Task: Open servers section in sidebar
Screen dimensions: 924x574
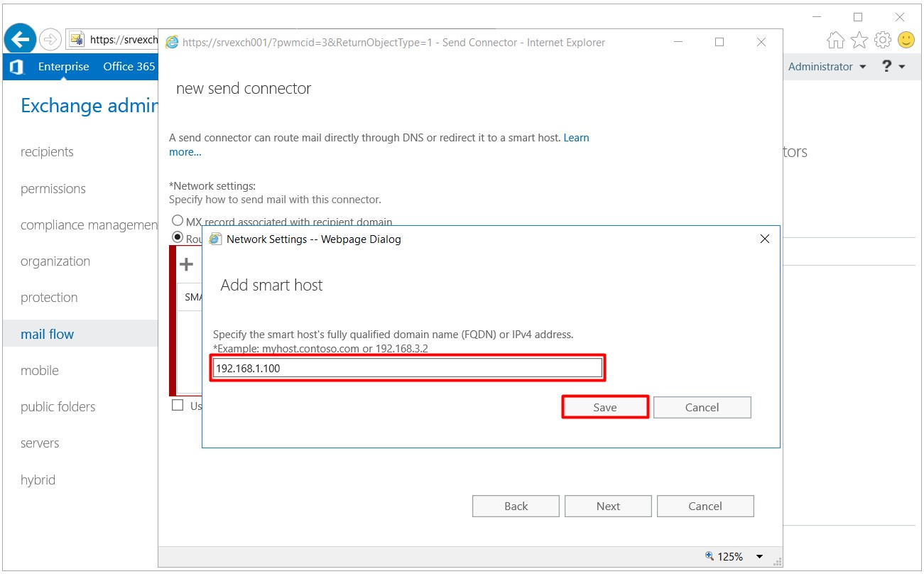Action: tap(40, 443)
